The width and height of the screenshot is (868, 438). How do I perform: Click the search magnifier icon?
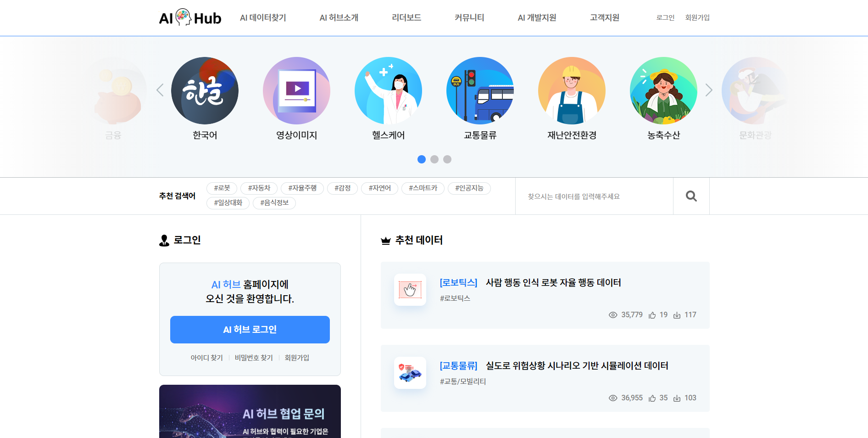pos(691,196)
